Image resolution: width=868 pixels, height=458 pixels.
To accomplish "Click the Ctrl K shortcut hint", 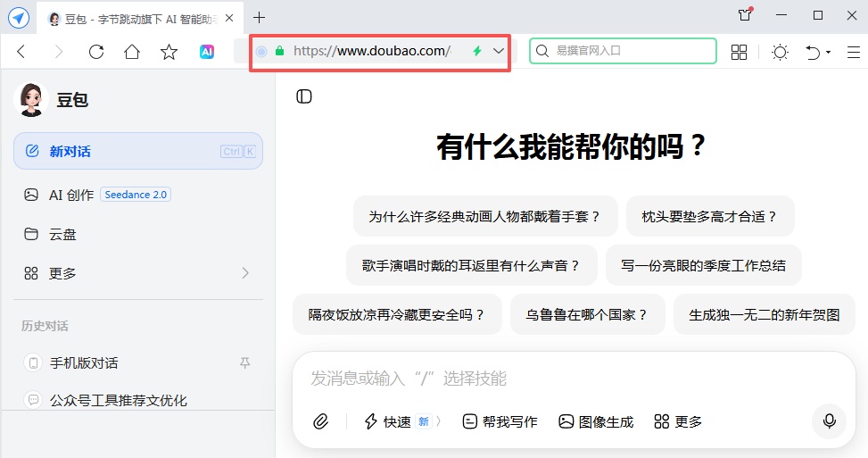I will tap(238, 151).
